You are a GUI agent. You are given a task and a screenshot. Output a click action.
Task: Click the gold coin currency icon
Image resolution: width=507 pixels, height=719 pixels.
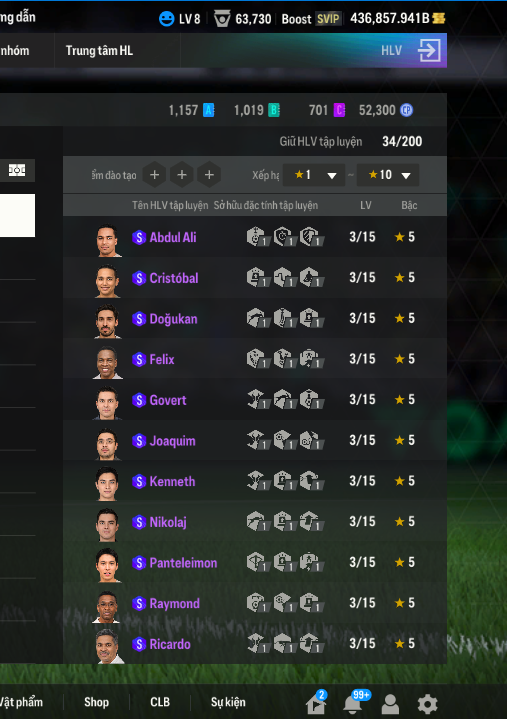click(439, 18)
